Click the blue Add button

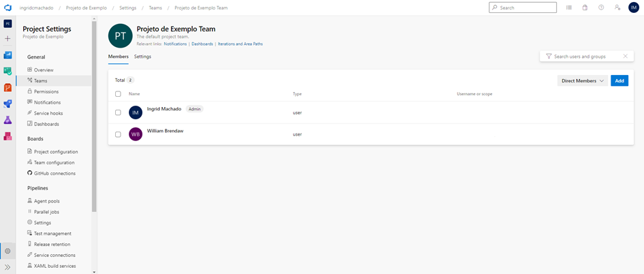click(x=619, y=80)
